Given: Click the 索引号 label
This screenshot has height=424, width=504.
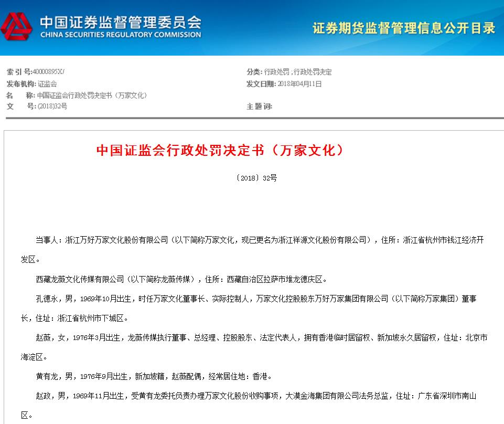Looking at the screenshot, I should click(19, 72).
